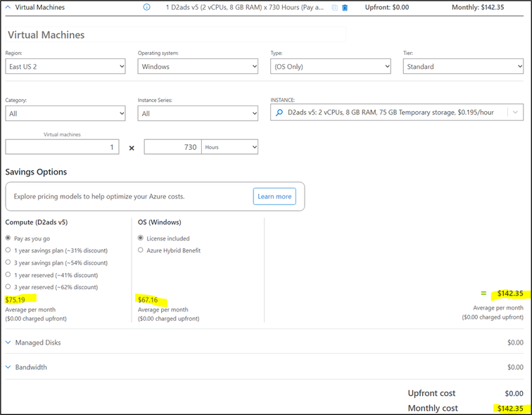The image size is (532, 415).
Task: Select License included for Windows OS
Action: coord(141,238)
